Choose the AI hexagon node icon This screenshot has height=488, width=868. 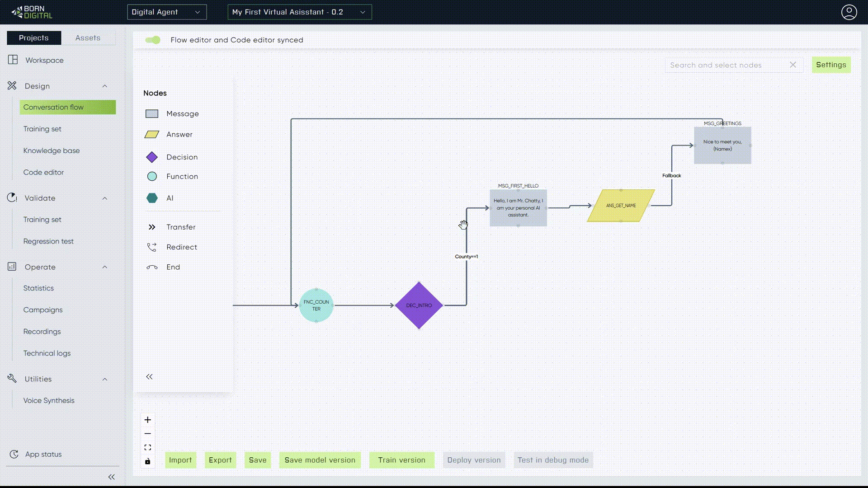point(152,198)
